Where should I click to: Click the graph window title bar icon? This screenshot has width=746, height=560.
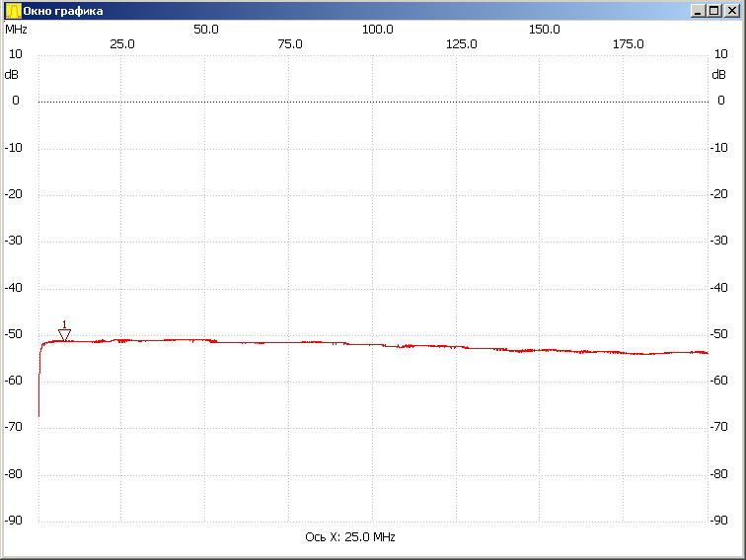point(14,11)
